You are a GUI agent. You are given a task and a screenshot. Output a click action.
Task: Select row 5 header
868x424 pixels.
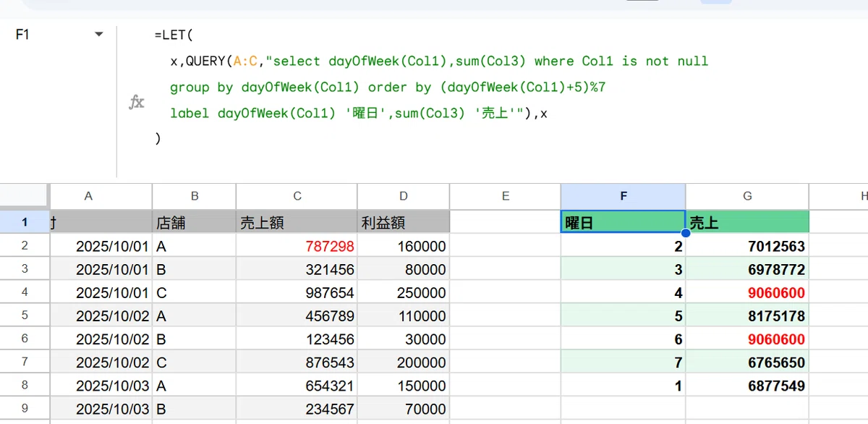24,315
